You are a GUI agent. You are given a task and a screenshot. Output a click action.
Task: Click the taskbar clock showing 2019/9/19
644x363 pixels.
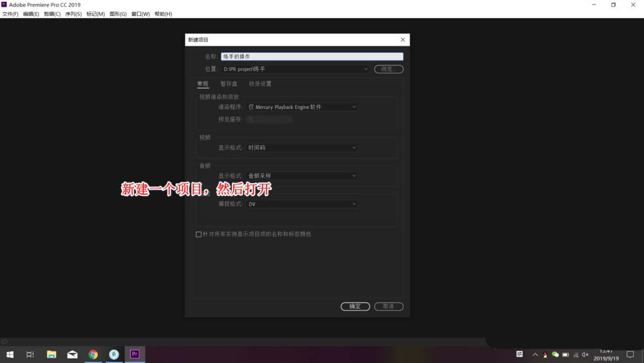(606, 355)
